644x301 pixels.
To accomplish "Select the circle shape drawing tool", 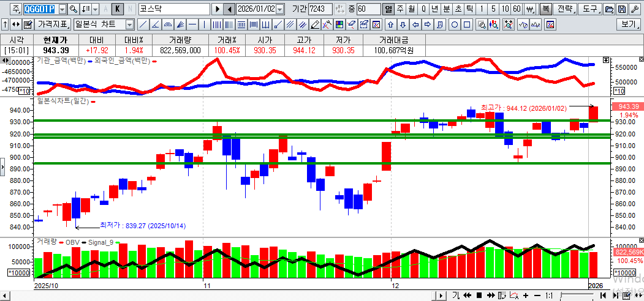I will point(455,24).
